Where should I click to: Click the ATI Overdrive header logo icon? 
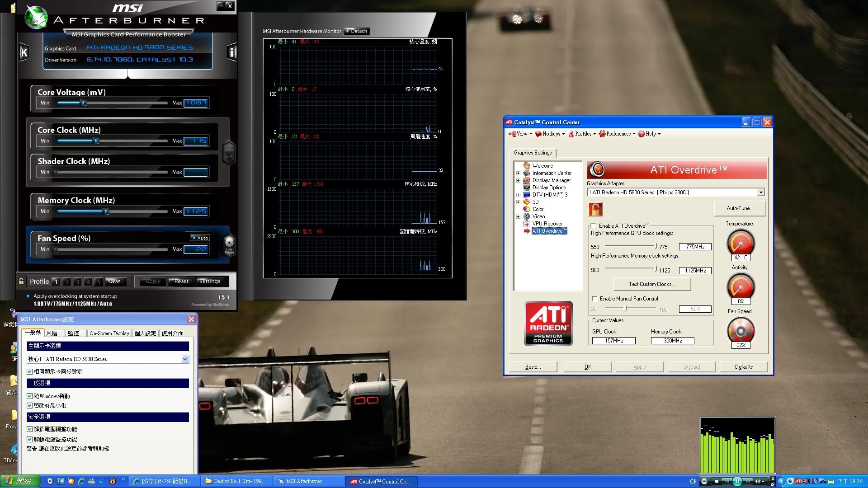pyautogui.click(x=597, y=169)
